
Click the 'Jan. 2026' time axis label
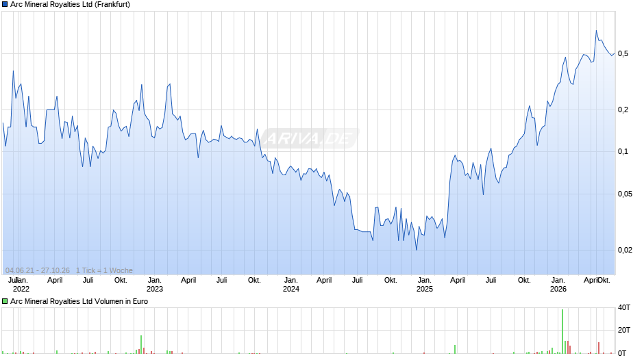(x=558, y=285)
